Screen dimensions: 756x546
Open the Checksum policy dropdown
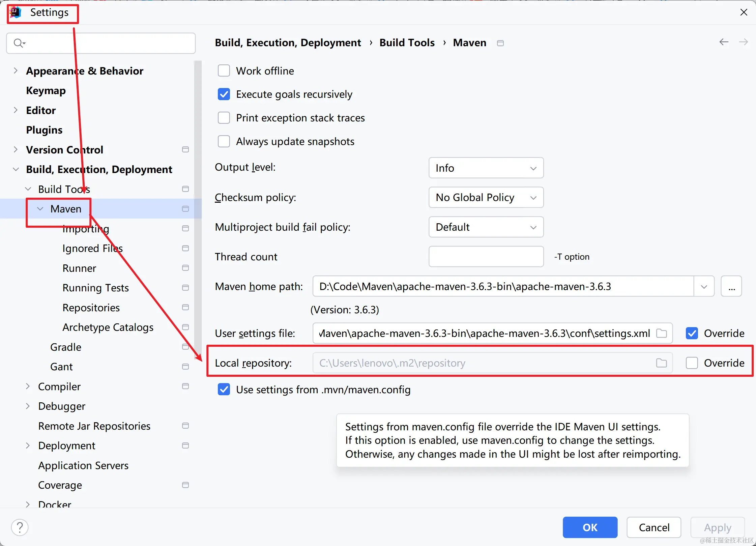[x=486, y=197]
